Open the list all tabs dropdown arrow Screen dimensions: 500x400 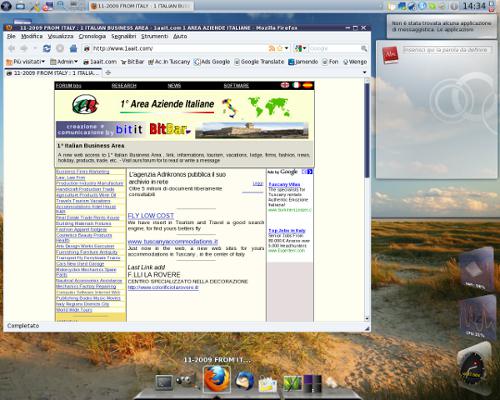(x=364, y=72)
